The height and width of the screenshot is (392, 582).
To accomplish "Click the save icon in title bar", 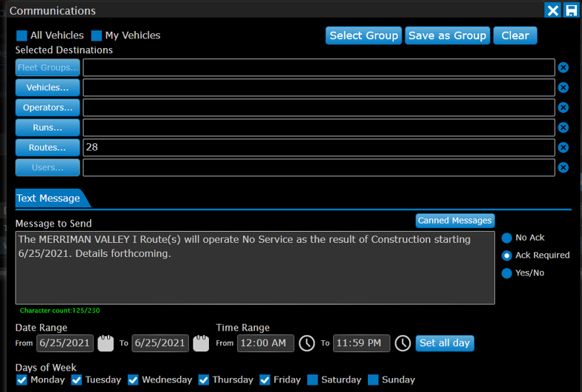I will point(571,10).
